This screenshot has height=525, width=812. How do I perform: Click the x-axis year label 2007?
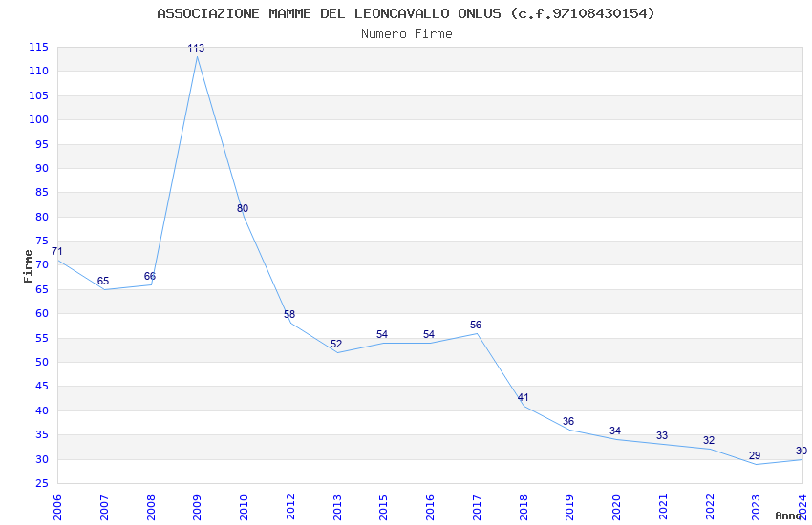(x=103, y=508)
